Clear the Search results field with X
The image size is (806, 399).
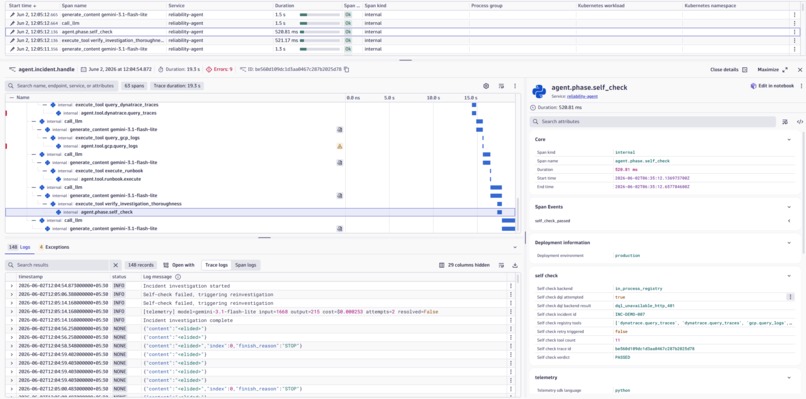(115, 265)
